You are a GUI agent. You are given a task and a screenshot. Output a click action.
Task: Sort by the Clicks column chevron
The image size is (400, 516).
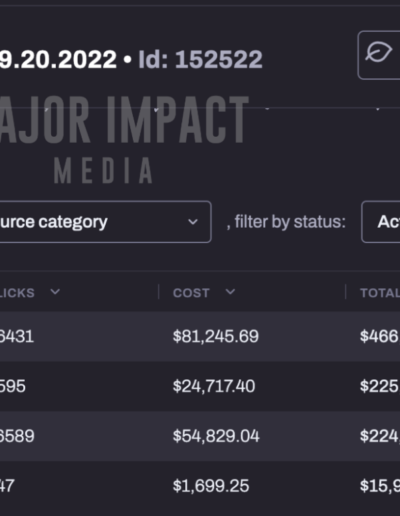(x=55, y=292)
